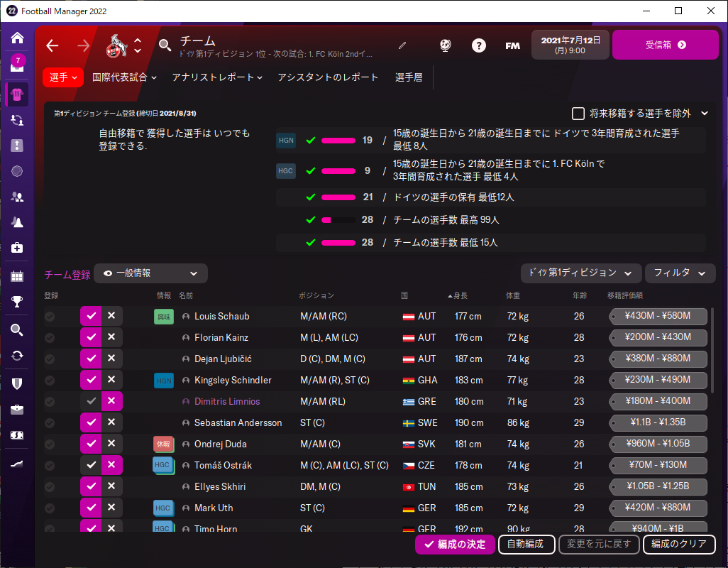Viewport: 728px width, 568px height.
Task: Open the scouting magnifier sidebar icon
Action: tap(17, 330)
